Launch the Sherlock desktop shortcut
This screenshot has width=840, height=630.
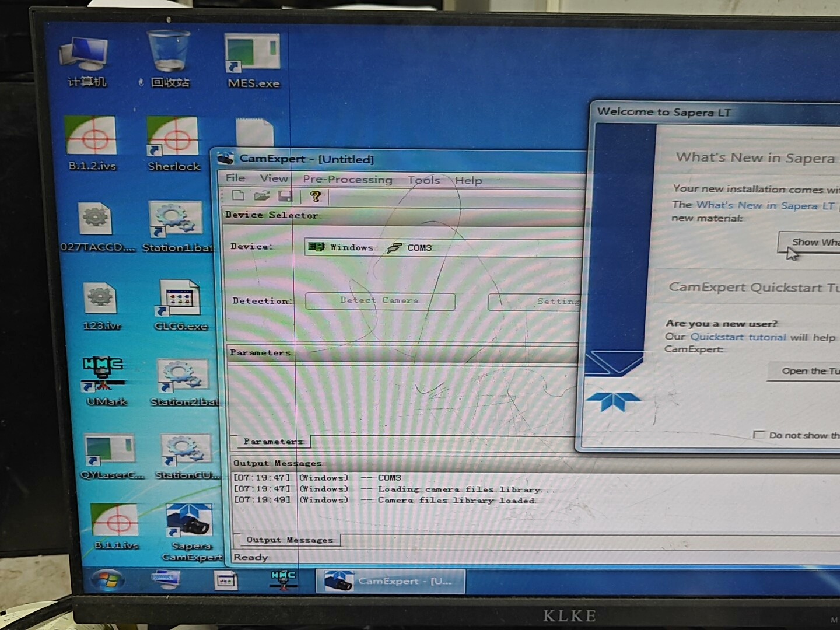click(173, 139)
